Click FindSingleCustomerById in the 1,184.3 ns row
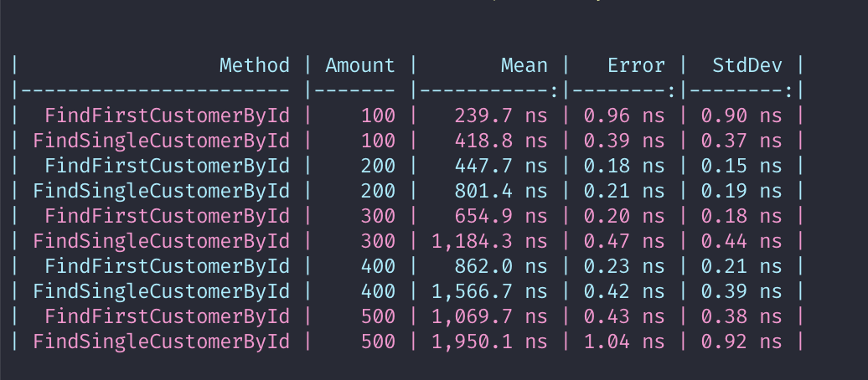The image size is (868, 380). (161, 241)
